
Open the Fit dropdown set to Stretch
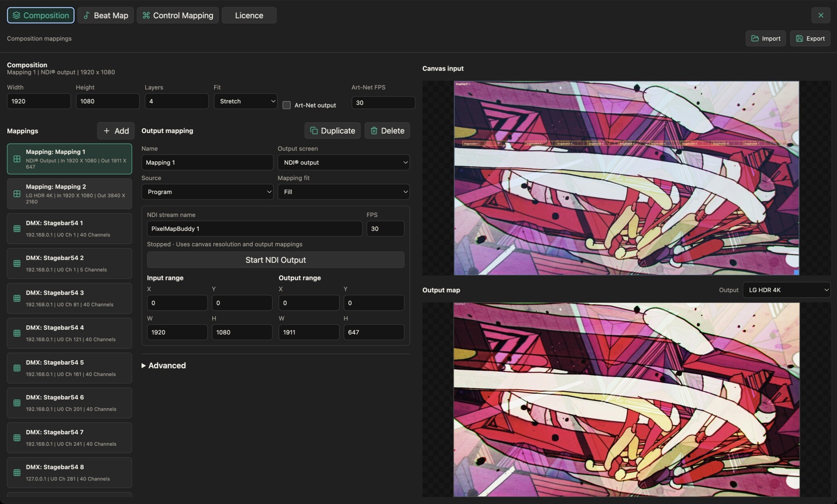tap(246, 101)
